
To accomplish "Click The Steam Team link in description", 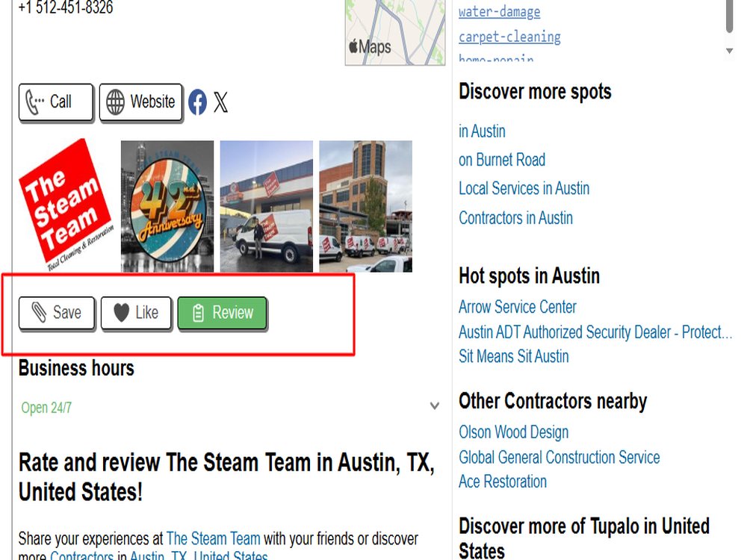I will coord(214,538).
